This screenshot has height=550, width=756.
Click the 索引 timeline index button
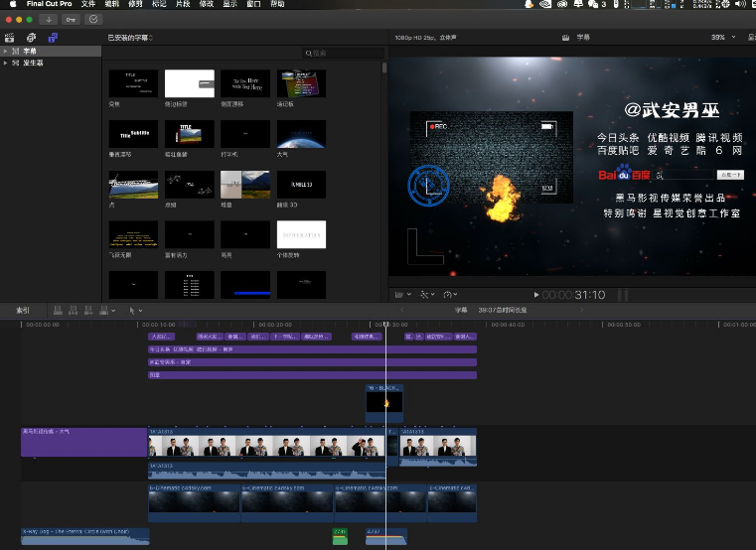pos(22,310)
